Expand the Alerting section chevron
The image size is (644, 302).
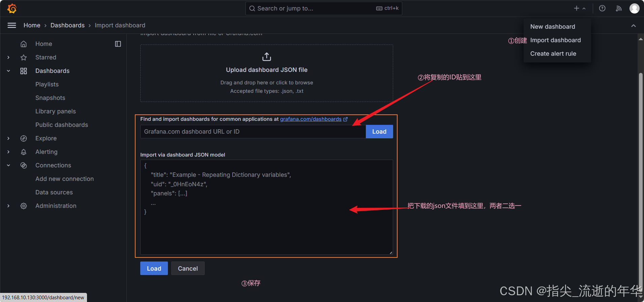tap(8, 152)
